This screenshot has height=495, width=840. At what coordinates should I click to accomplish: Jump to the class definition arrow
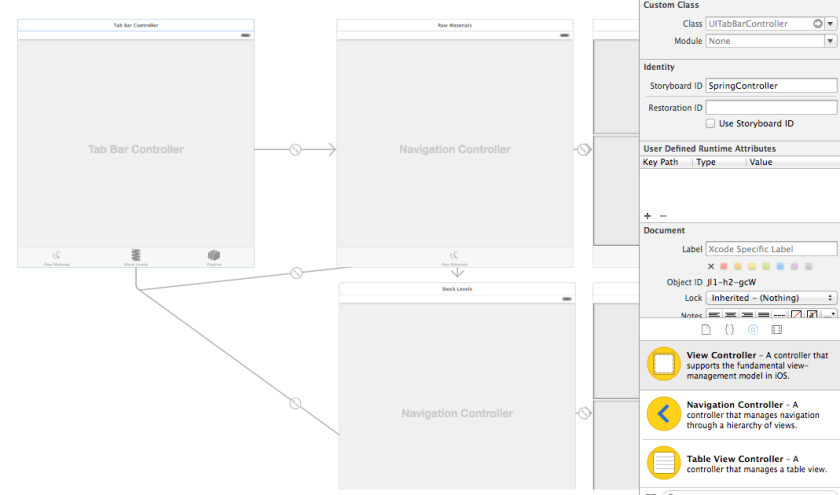pyautogui.click(x=817, y=23)
